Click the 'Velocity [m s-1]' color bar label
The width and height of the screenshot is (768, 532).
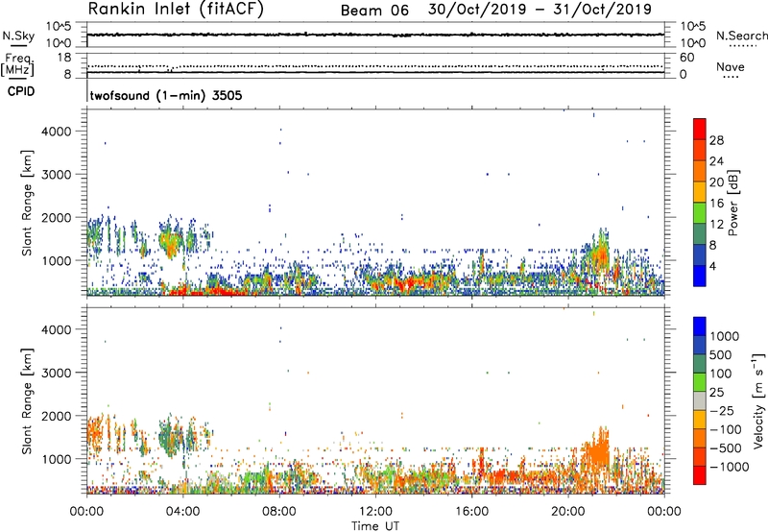click(758, 400)
